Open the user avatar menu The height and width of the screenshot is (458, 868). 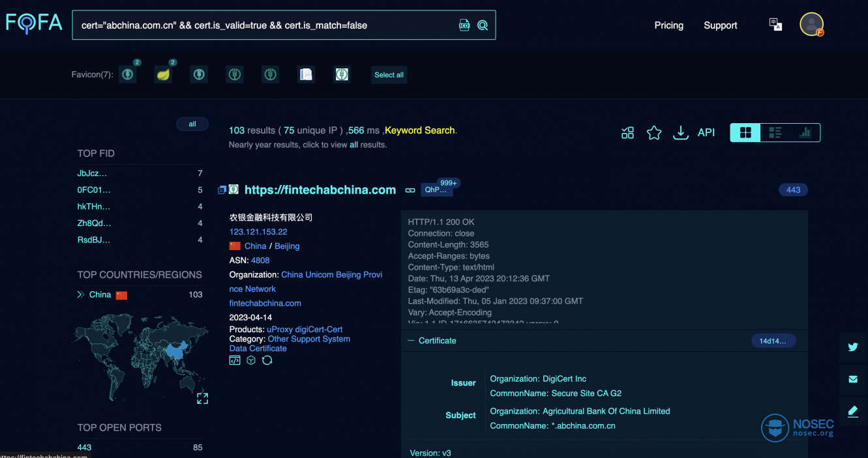coord(811,25)
